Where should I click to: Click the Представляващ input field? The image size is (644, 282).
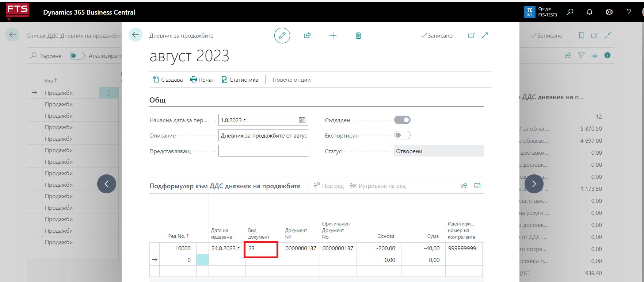coord(263,151)
